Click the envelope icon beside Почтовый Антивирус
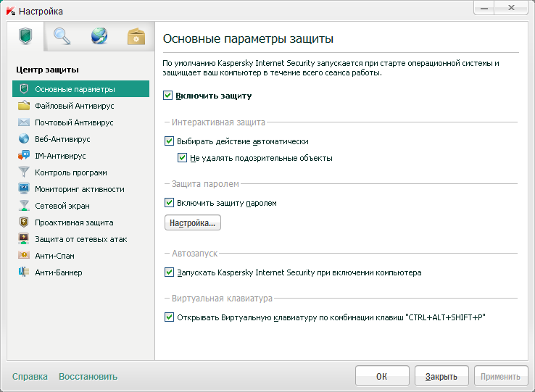Image resolution: width=535 pixels, height=392 pixels. point(23,122)
